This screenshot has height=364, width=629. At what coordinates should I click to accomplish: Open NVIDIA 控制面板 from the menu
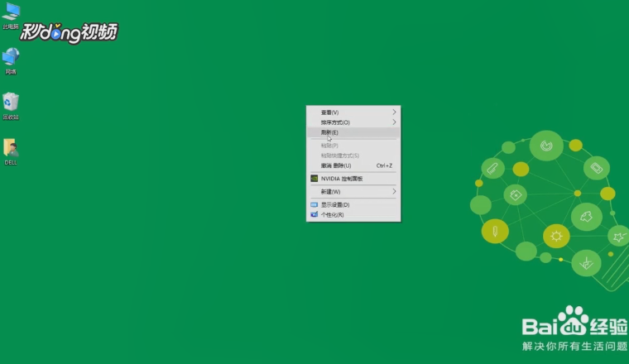(x=353, y=179)
